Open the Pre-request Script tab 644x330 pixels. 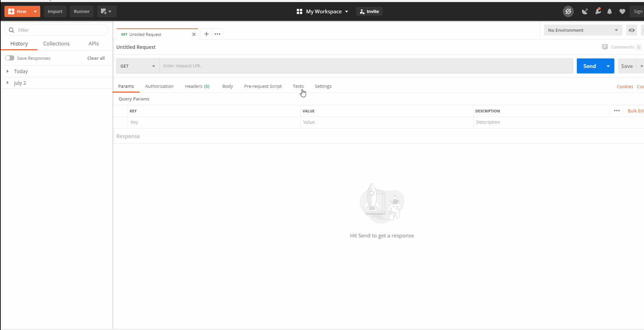tap(263, 86)
